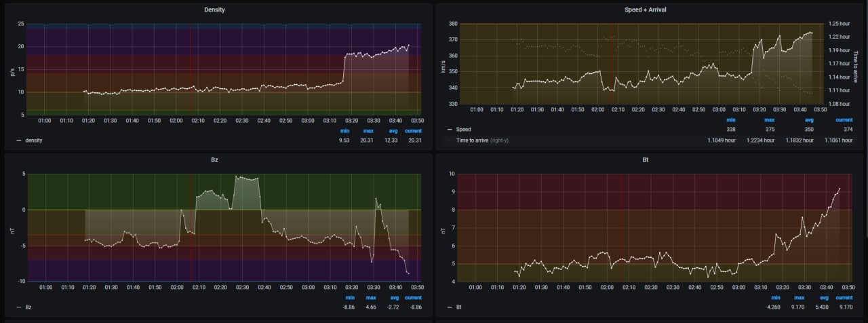Click the red time marker line in Bz chart

190,227
